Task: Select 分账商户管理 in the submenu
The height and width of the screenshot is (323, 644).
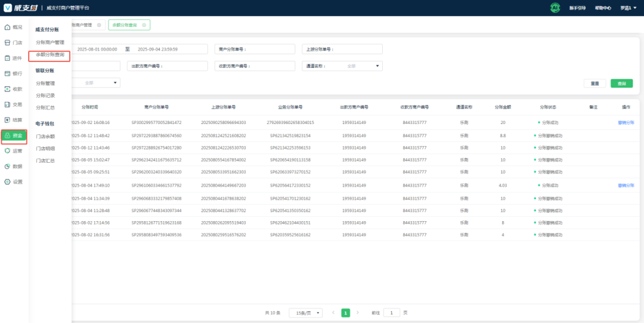Action: 50,42
